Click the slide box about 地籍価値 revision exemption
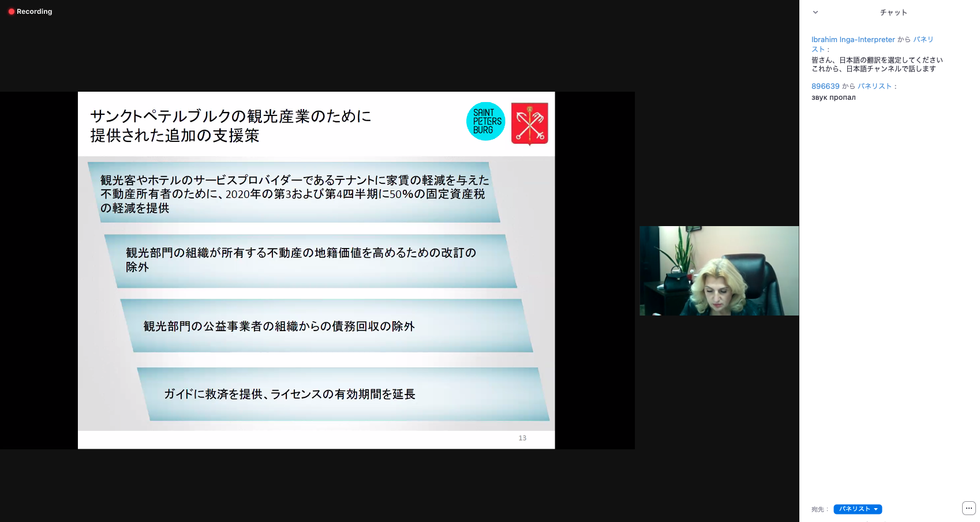This screenshot has height=522, width=980. click(x=311, y=260)
